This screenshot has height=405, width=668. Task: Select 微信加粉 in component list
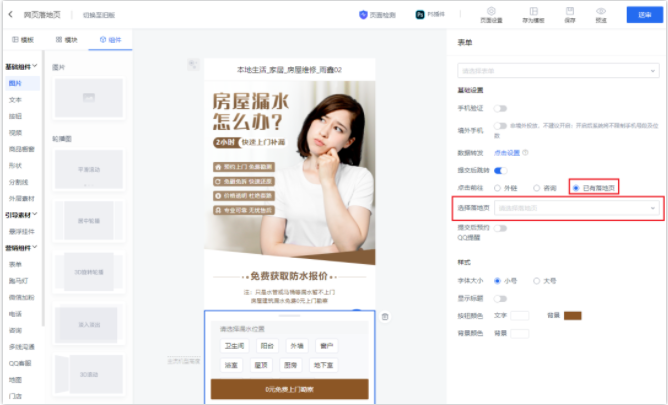tap(22, 297)
